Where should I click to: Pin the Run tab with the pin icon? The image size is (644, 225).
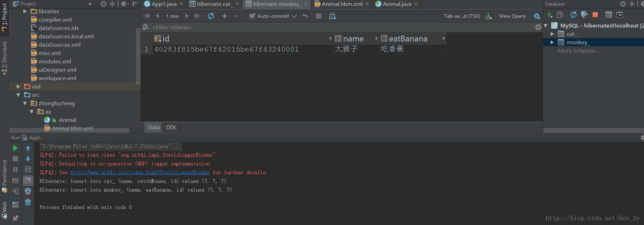[x=15, y=218]
